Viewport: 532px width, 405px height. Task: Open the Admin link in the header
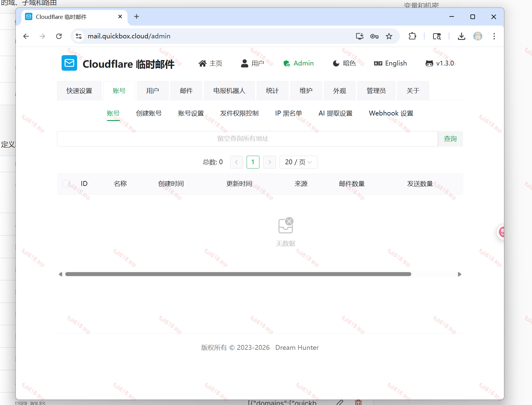[298, 63]
